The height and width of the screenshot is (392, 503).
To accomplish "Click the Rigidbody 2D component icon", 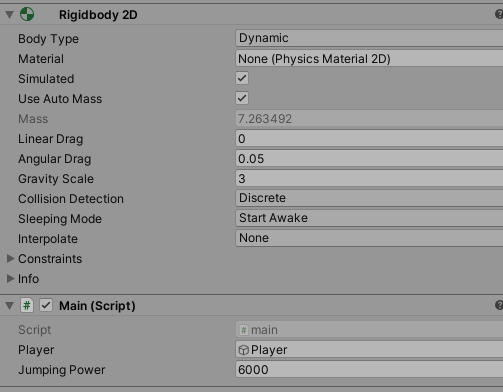I will [x=27, y=14].
